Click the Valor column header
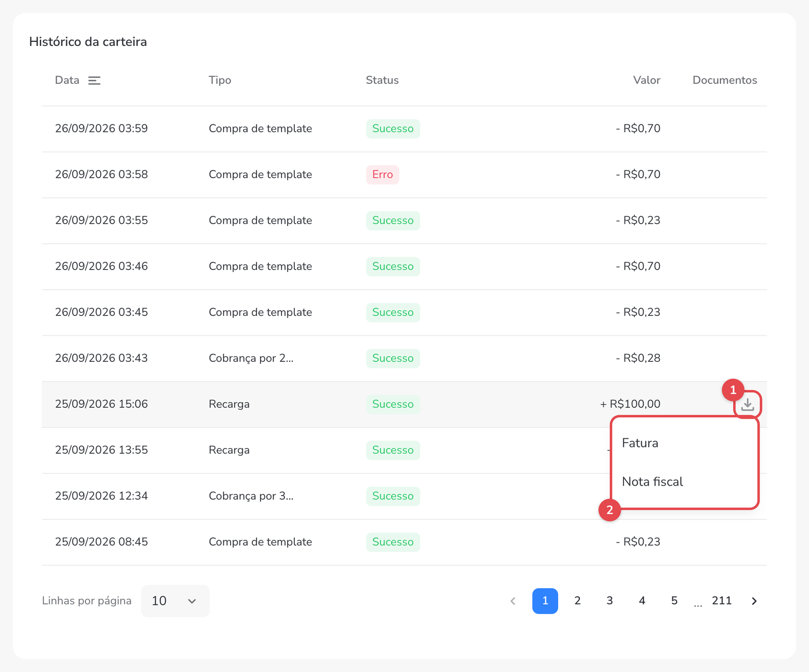The width and height of the screenshot is (809, 672). click(647, 80)
